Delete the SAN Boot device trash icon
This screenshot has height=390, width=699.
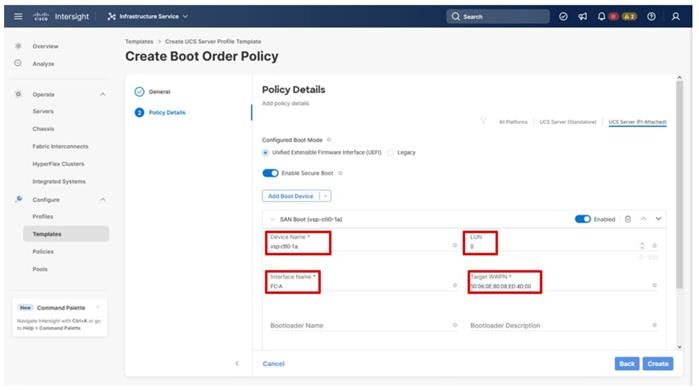628,219
